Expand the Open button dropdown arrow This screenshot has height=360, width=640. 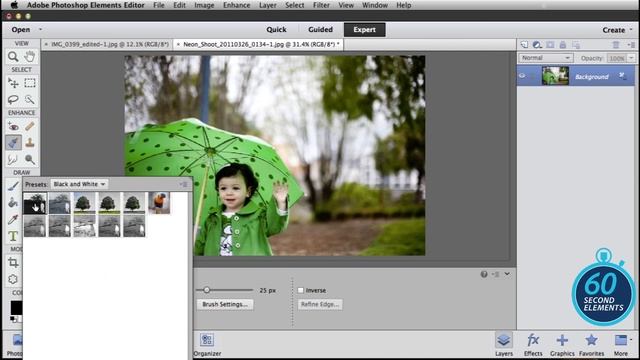[x=40, y=29]
